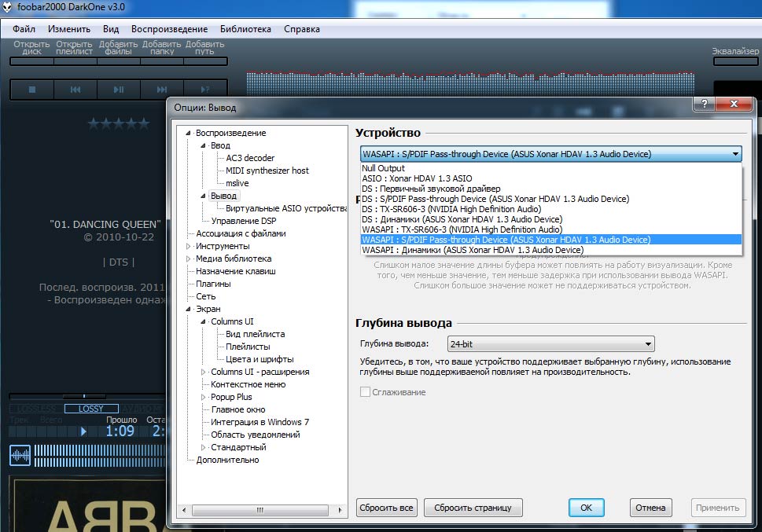Click the play/pause button
The height and width of the screenshot is (532, 762).
click(119, 90)
